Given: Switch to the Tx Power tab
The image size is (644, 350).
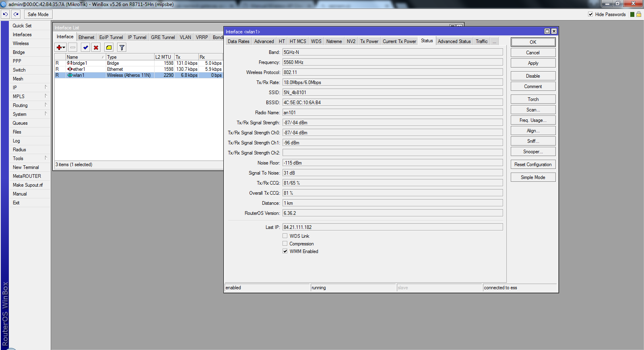Looking at the screenshot, I should (369, 41).
